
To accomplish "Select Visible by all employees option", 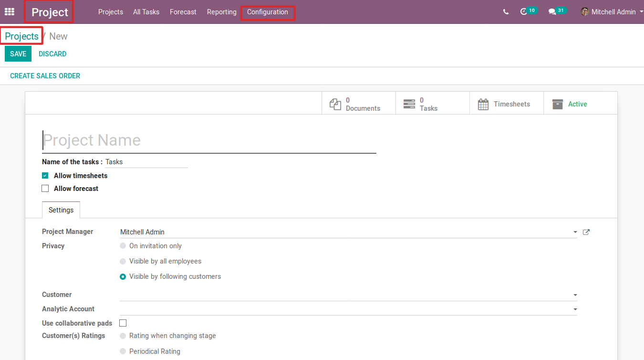I will (x=123, y=261).
